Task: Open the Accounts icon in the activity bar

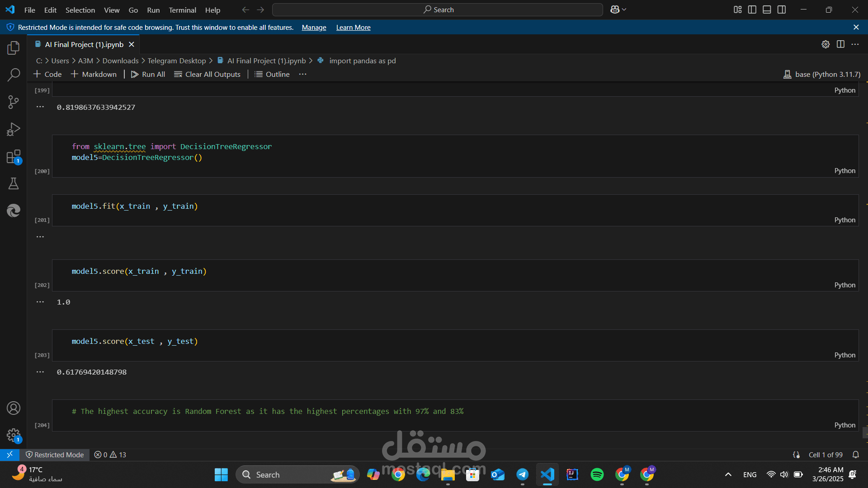Action: [x=14, y=408]
